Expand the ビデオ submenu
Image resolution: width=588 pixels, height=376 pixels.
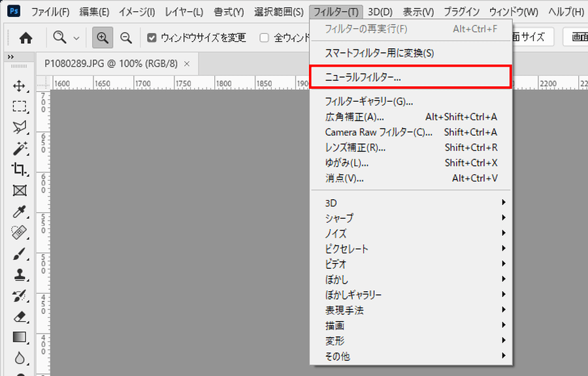411,264
